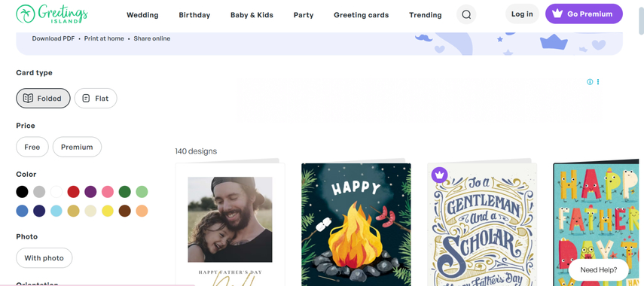Select the Folded card type
644x286 pixels.
(x=43, y=99)
